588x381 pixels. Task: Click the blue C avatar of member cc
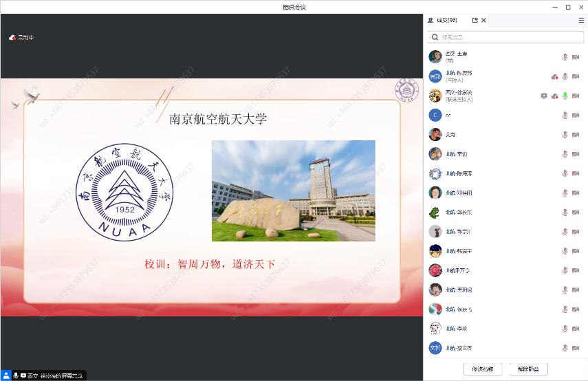point(435,115)
